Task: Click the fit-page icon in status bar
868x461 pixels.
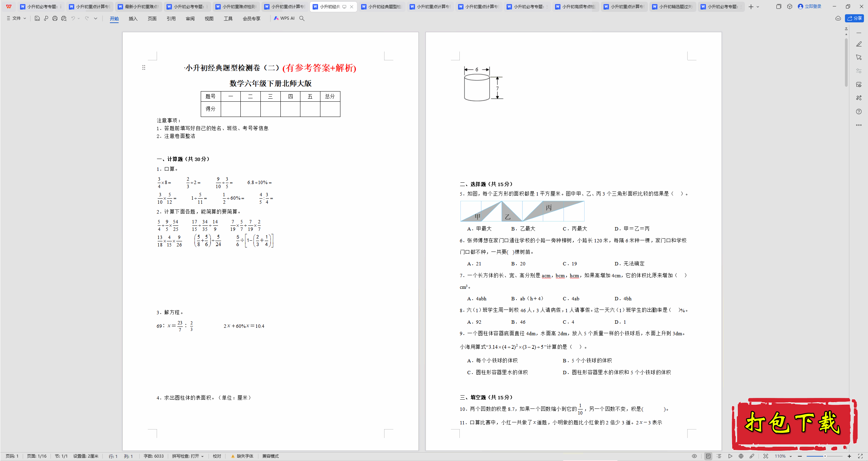Action: (766, 456)
